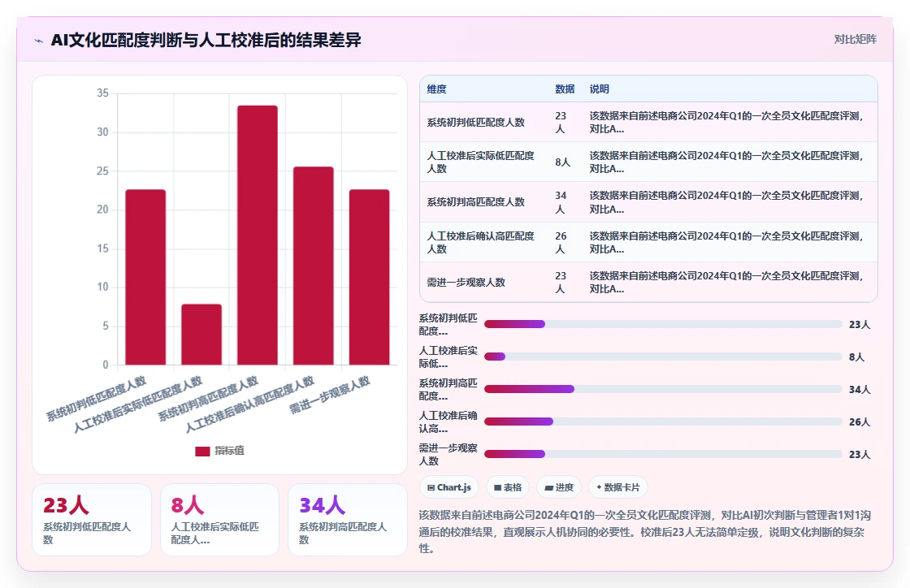Select table row 人工校准后确认高匹配度人数
The width and height of the screenshot is (910, 588).
[x=648, y=242]
